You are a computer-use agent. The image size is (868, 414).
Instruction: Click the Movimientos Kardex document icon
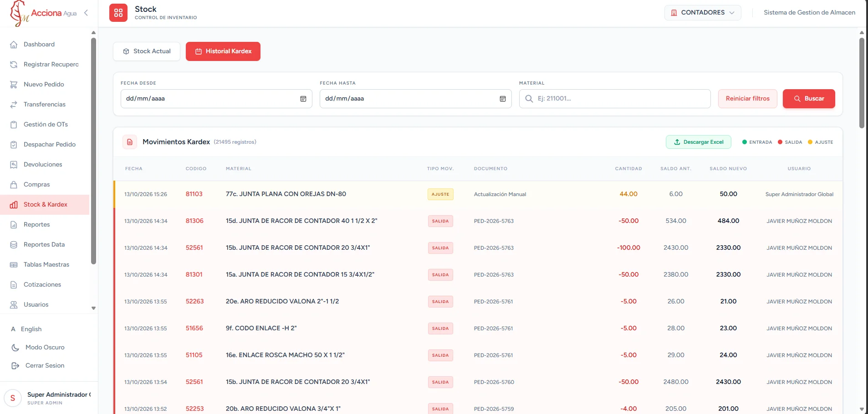click(x=130, y=142)
